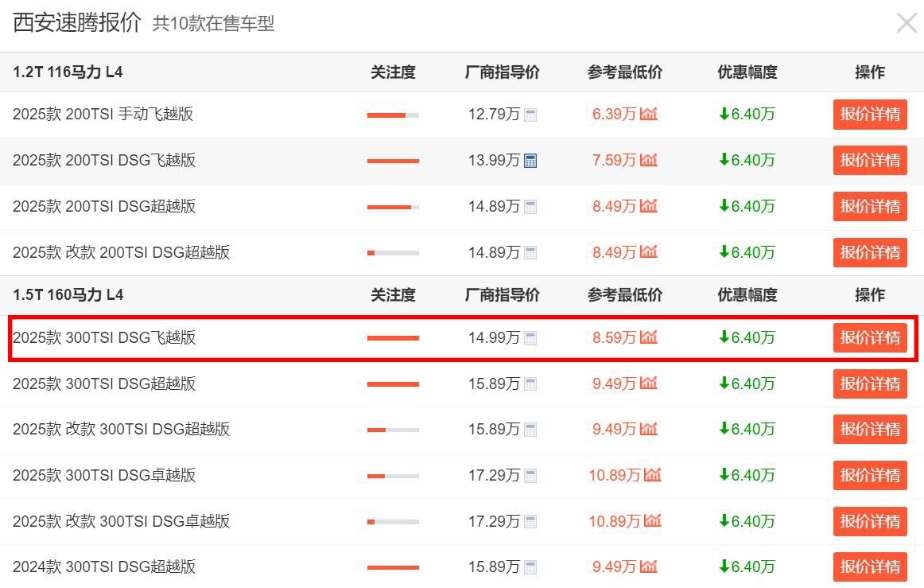Viewport: 924px width, 588px height.
Task: Open model 2025款 300TSI DSG超越版
Action: (x=104, y=384)
